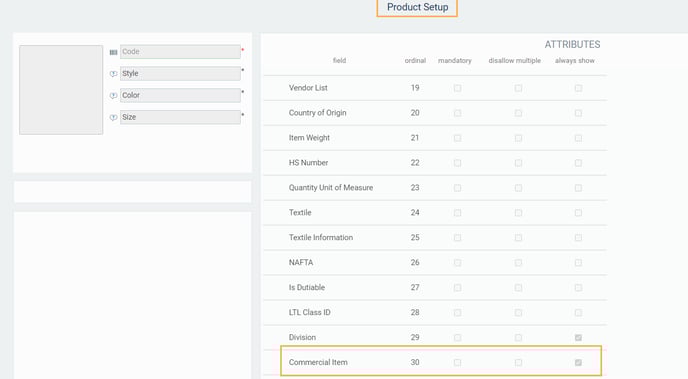
Task: Enable mandatory checkbox for Vendor List
Action: pyautogui.click(x=457, y=88)
